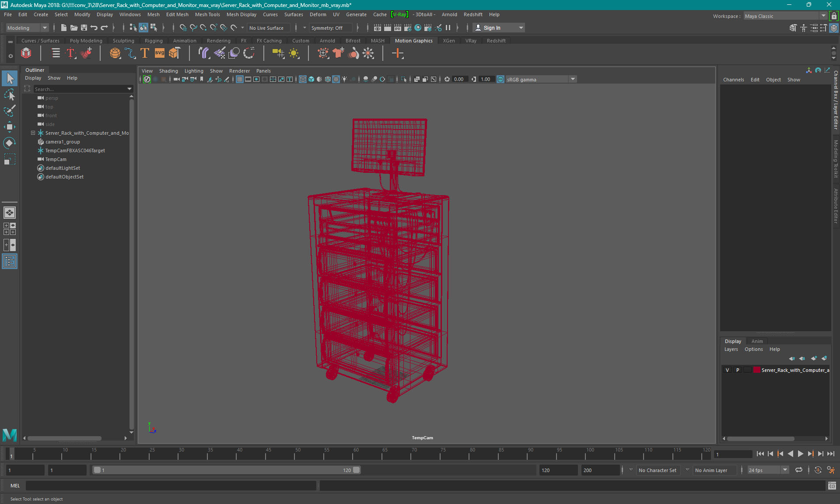Open the Maya Classic workspace dropdown

tap(785, 16)
